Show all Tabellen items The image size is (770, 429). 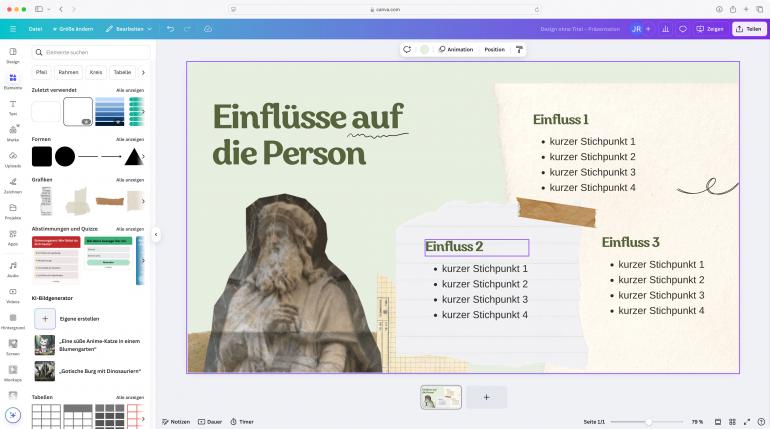130,397
